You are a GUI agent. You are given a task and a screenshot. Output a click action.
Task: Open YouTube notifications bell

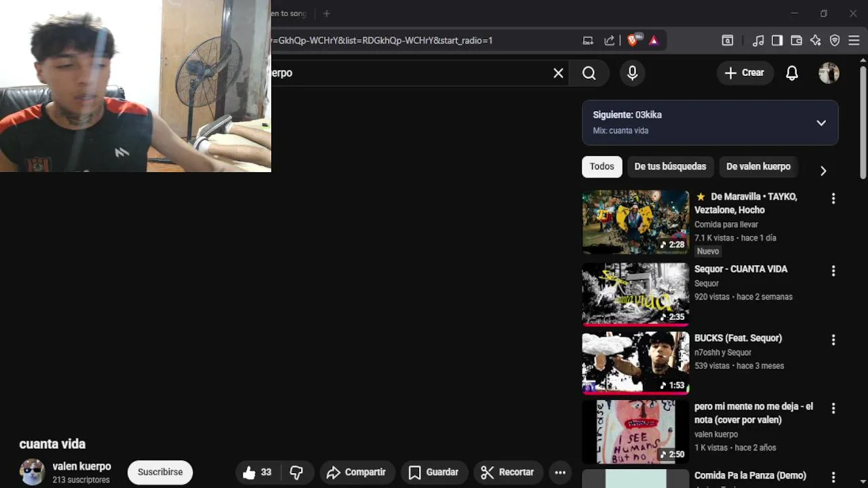(x=792, y=73)
